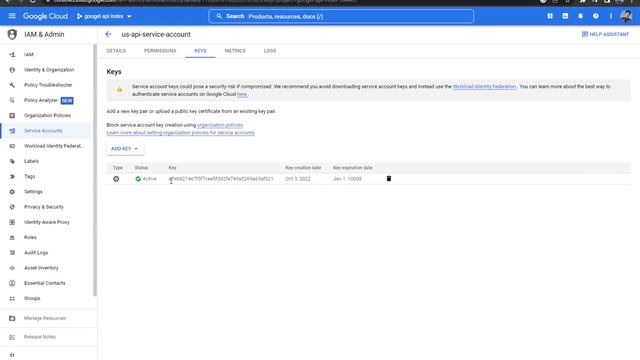
Task: Collapse the sidebar with the bottom chevron
Action: 12,355
